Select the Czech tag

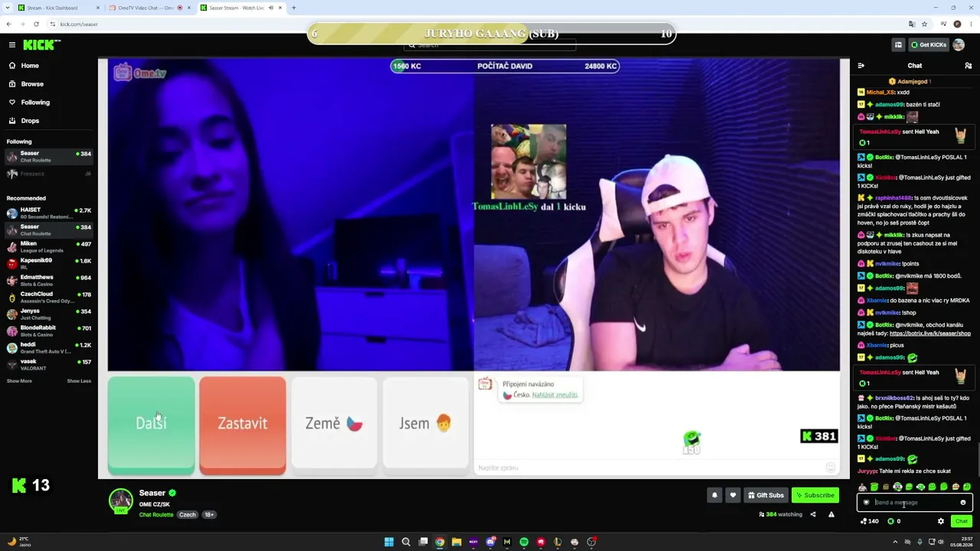click(x=188, y=515)
